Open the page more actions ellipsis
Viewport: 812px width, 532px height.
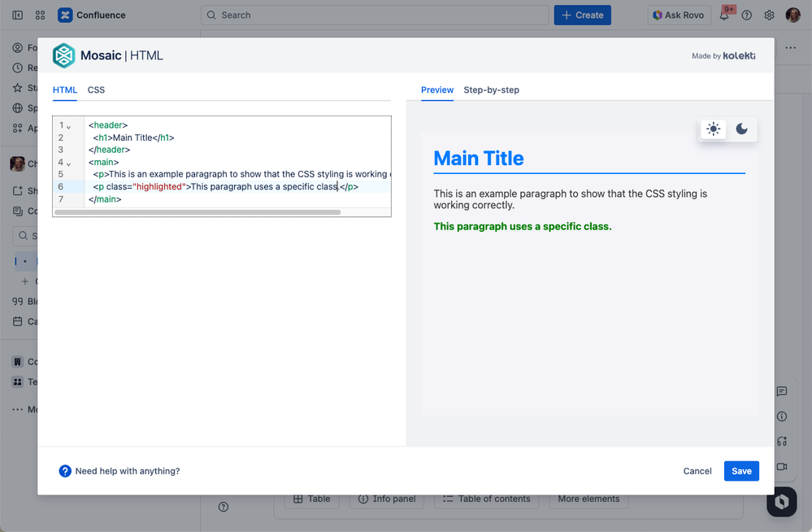tap(790, 48)
